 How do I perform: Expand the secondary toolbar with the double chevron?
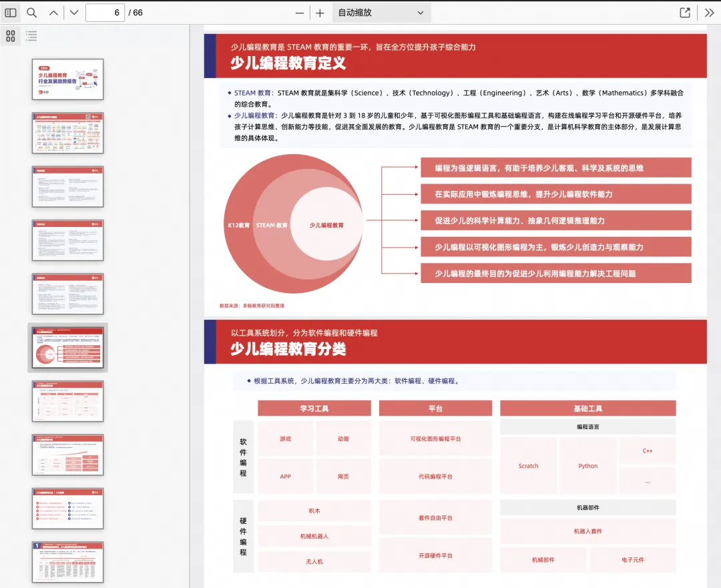coord(709,12)
